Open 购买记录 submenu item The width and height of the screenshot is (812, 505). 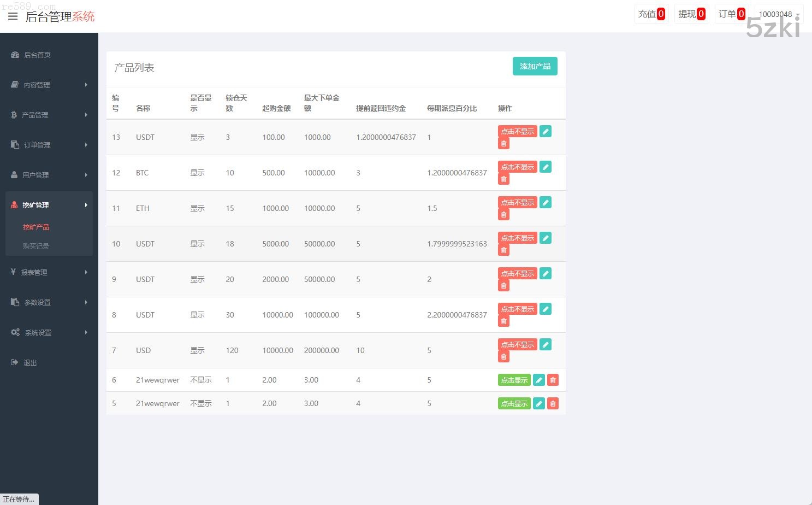coord(36,246)
